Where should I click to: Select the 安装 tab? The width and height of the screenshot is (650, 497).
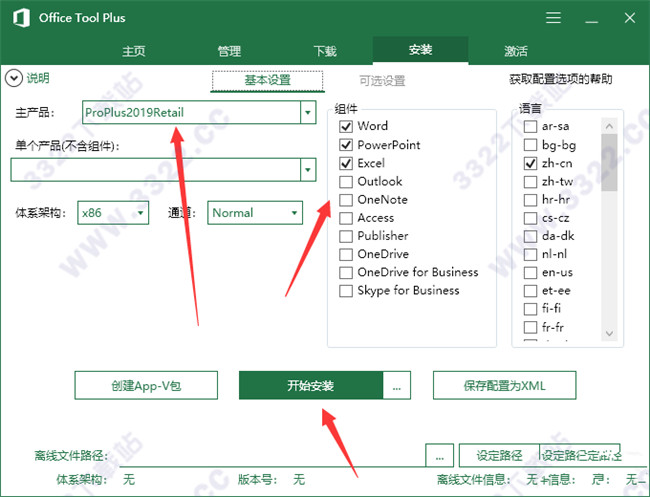pyautogui.click(x=420, y=50)
